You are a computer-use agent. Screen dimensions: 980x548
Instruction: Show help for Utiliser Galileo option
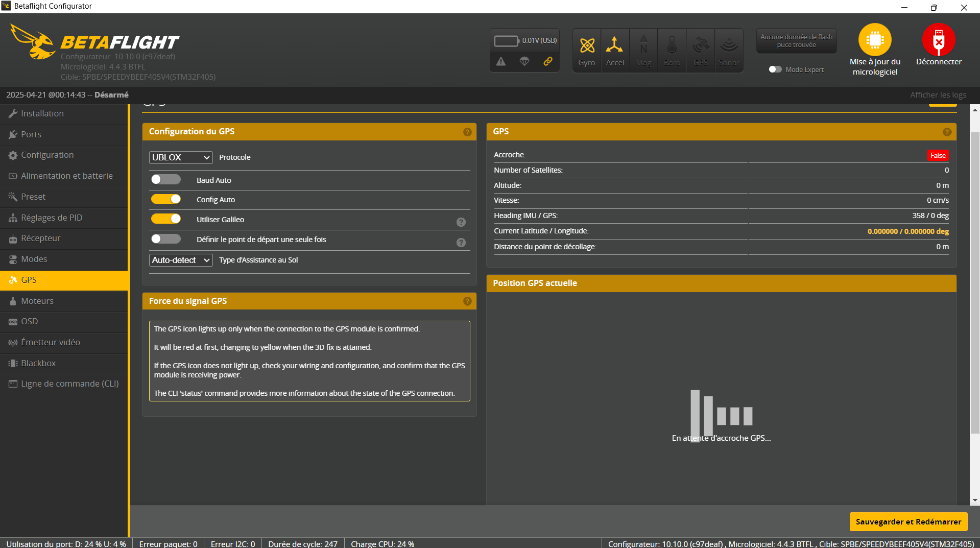pyautogui.click(x=461, y=222)
